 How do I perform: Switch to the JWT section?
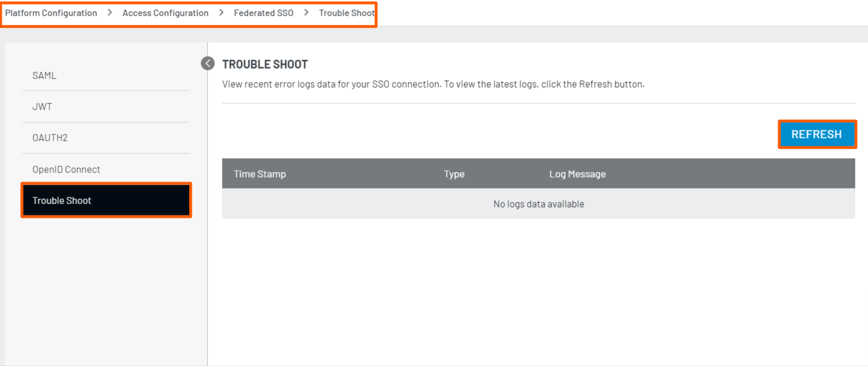pos(42,107)
